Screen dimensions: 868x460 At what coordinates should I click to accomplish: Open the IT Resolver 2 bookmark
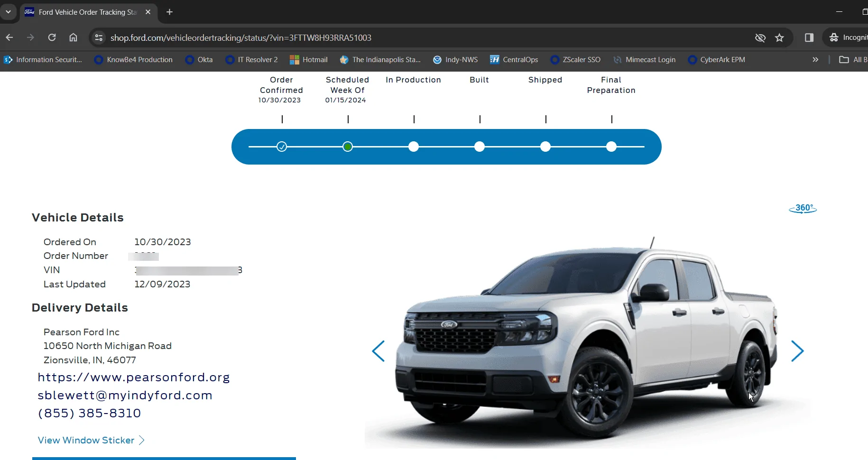coord(251,60)
